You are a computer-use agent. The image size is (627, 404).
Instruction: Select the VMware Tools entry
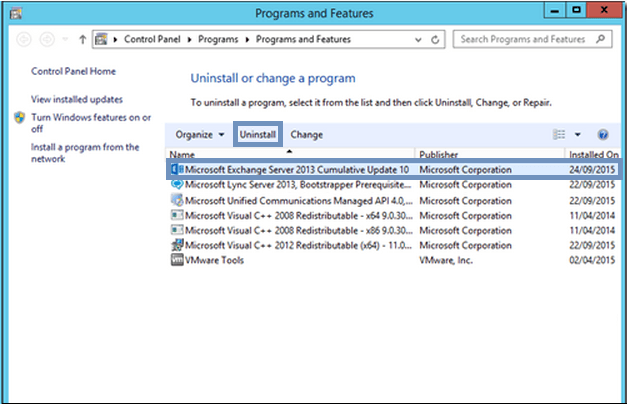point(394,260)
